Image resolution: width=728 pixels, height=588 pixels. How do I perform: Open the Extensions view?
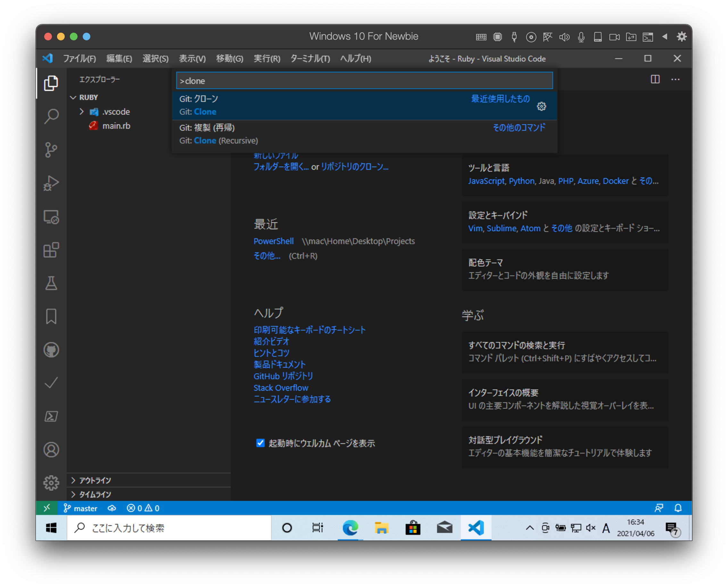(x=52, y=251)
